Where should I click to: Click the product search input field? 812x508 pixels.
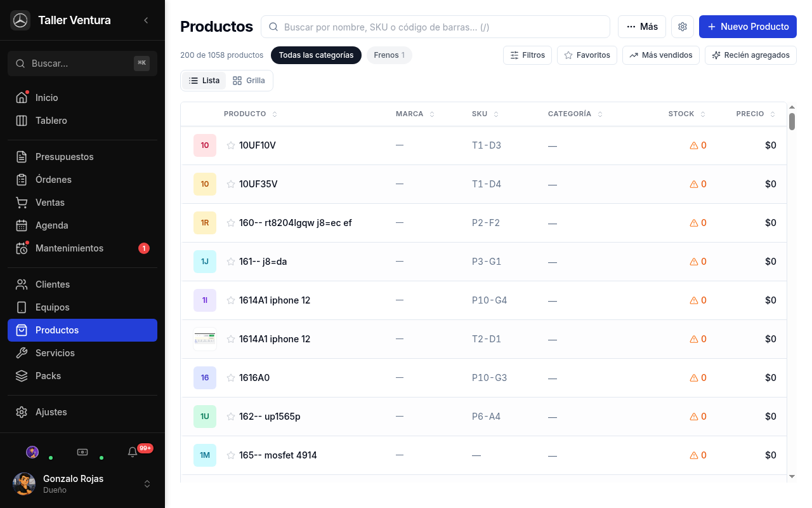pos(435,27)
